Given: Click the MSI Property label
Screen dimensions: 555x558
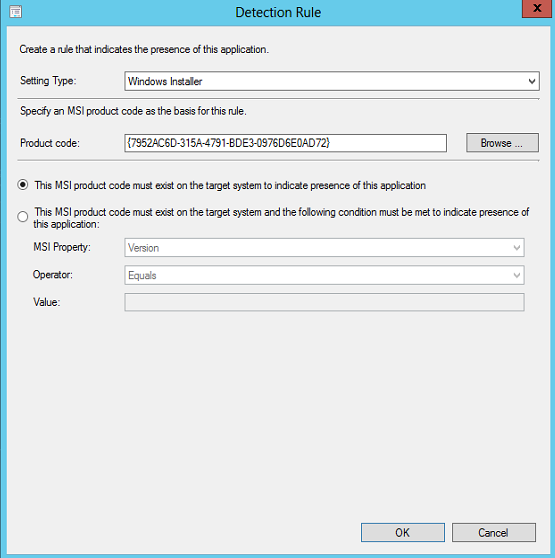Looking at the screenshot, I should click(x=62, y=247).
